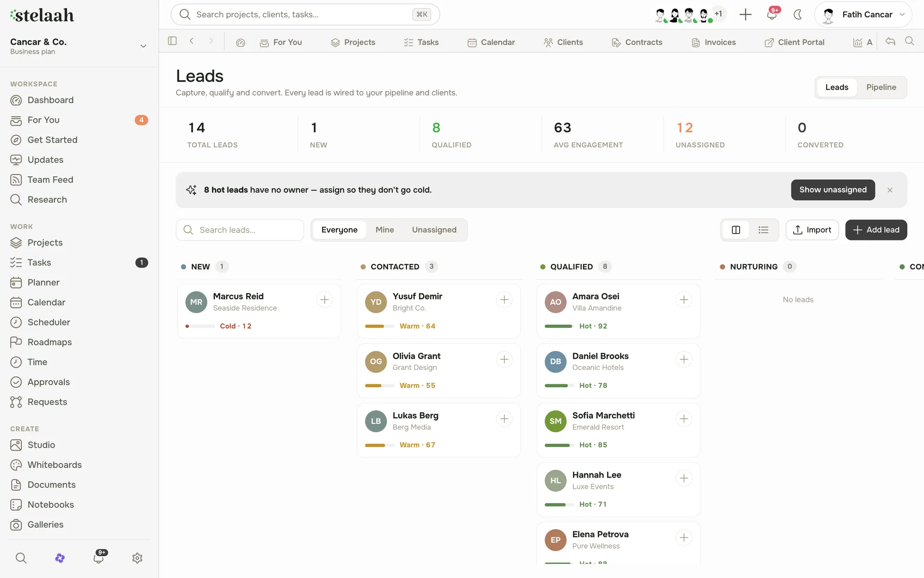924x578 pixels.
Task: Open settings gear in sidebar footer
Action: pyautogui.click(x=137, y=558)
